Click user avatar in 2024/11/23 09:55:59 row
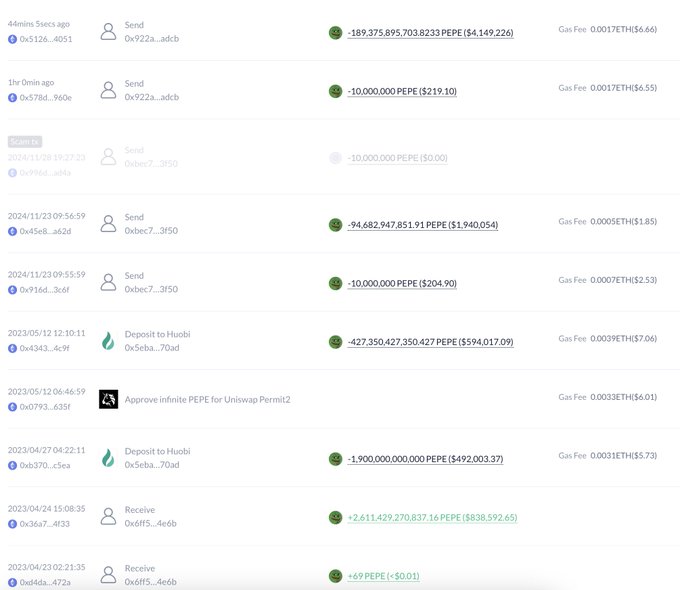 108,282
